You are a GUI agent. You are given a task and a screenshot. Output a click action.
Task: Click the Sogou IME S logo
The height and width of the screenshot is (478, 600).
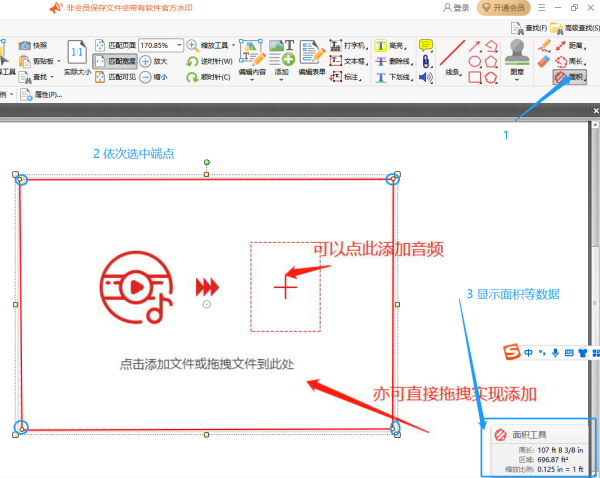[511, 352]
